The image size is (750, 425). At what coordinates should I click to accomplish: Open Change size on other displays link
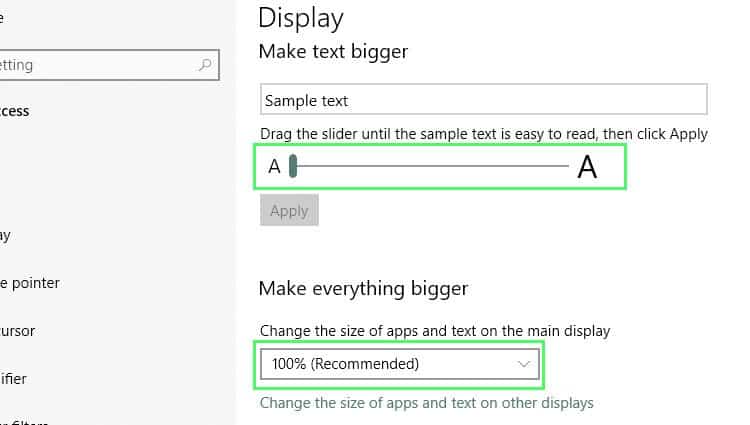click(427, 403)
